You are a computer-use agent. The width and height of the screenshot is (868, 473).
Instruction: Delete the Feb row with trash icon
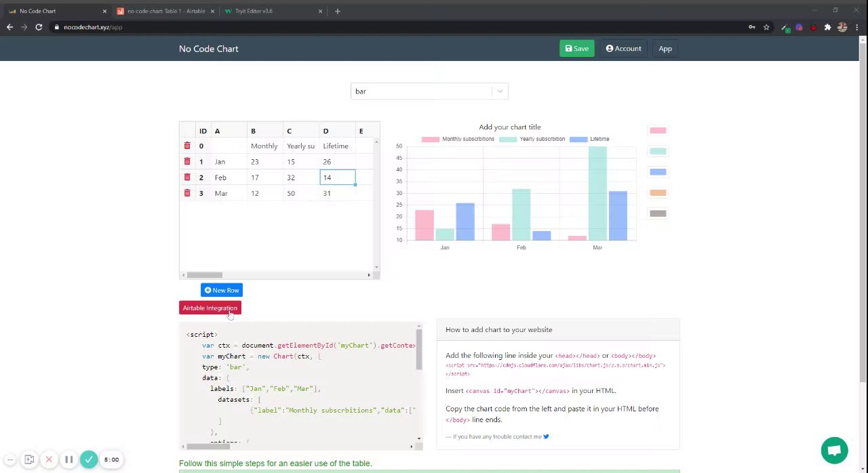[x=187, y=178]
